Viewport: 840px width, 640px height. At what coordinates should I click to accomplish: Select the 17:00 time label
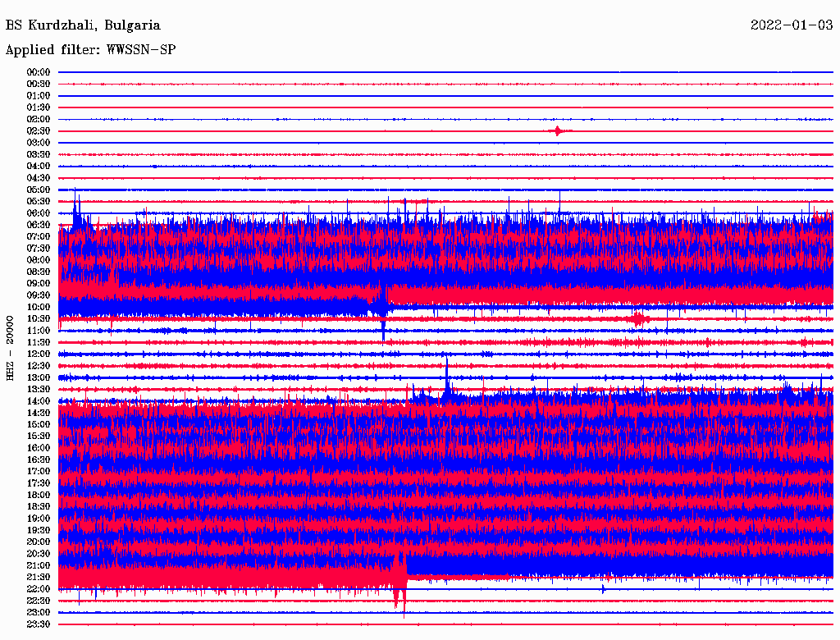click(x=39, y=471)
